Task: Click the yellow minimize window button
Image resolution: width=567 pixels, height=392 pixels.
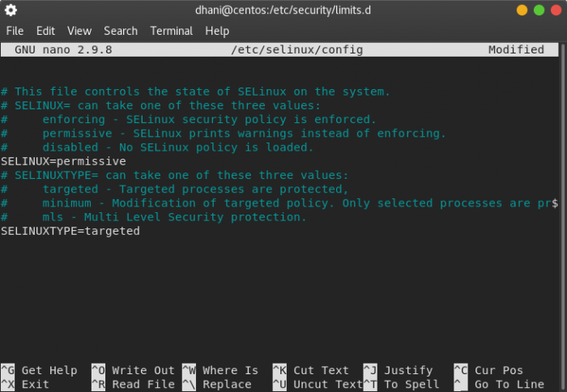Action: click(522, 11)
